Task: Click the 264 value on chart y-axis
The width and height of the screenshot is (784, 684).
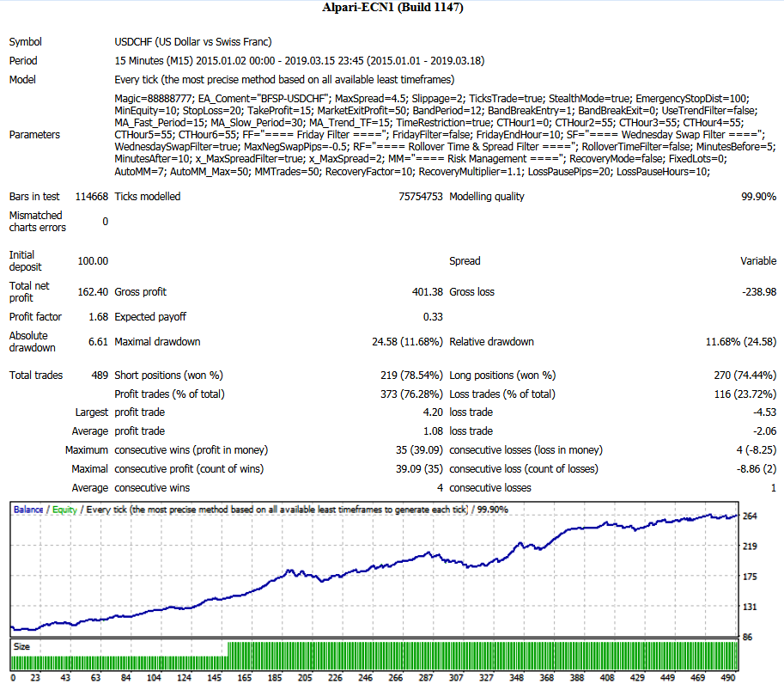Action: click(750, 516)
